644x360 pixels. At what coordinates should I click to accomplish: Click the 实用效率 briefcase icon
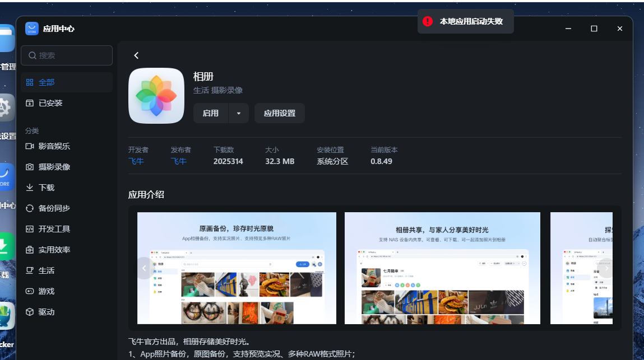click(30, 250)
